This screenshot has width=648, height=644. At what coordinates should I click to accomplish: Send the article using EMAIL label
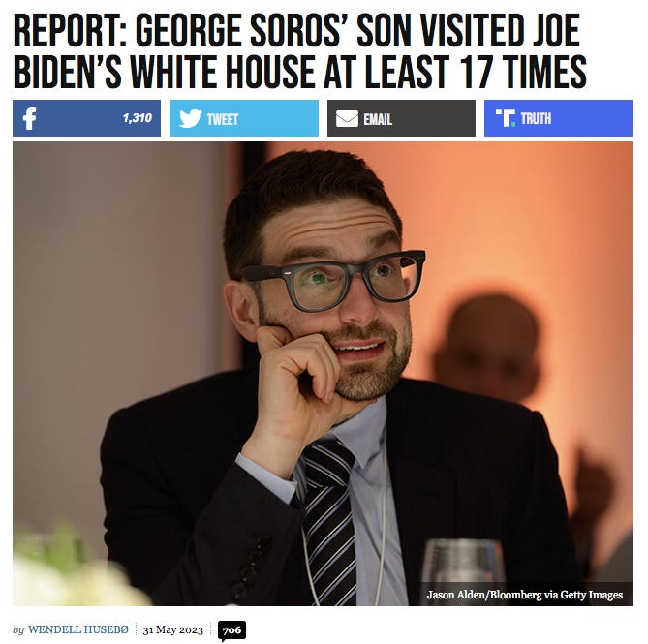[x=378, y=119]
